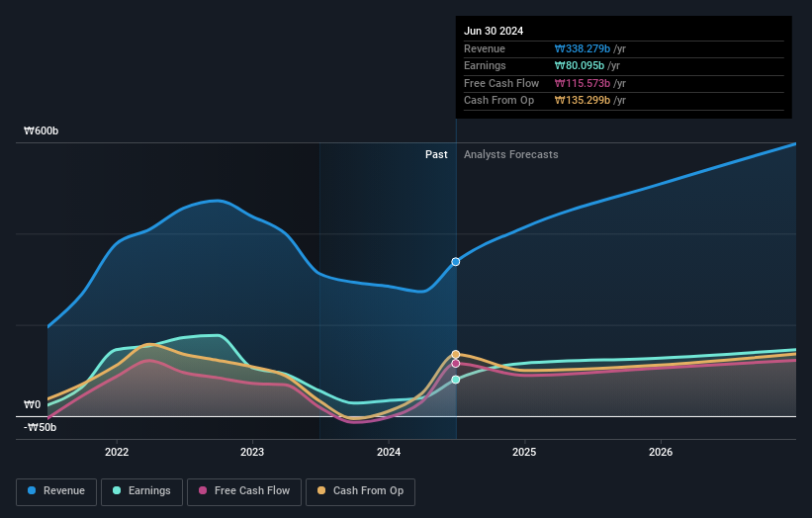Click the ₩0 y-axis label
Screen dimensions: 812x518
[x=32, y=404]
